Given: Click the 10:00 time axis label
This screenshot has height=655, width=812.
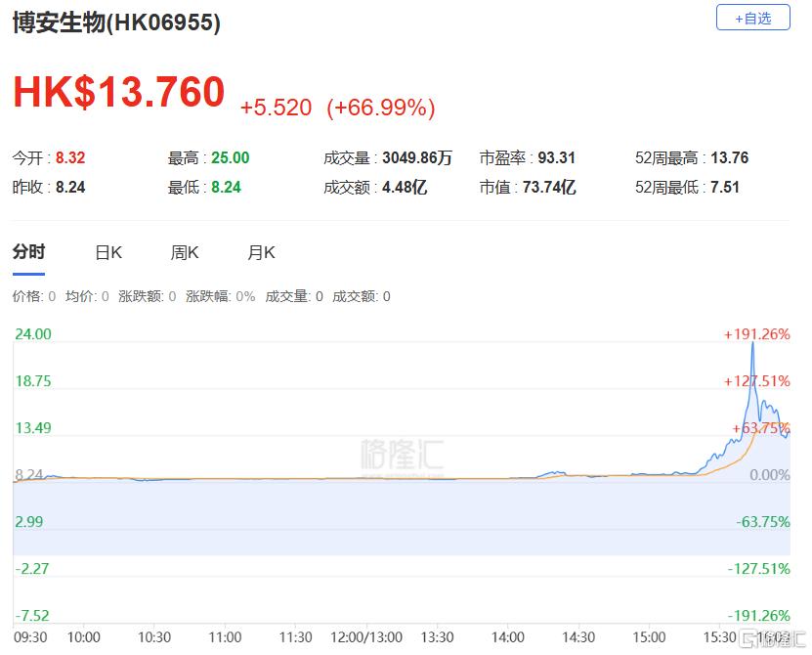Looking at the screenshot, I should click(83, 636).
